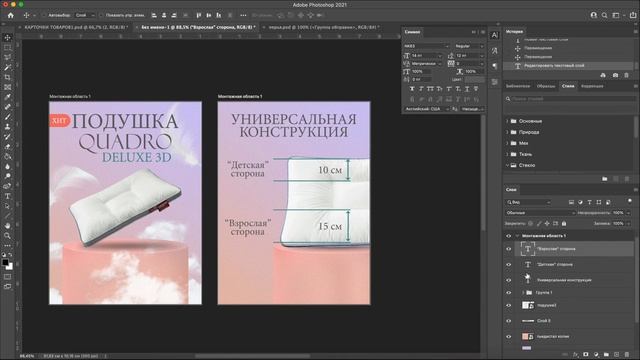Viewport: 640px width, 360px height.
Task: Switch to the Образцы tab
Action: [x=546, y=86]
